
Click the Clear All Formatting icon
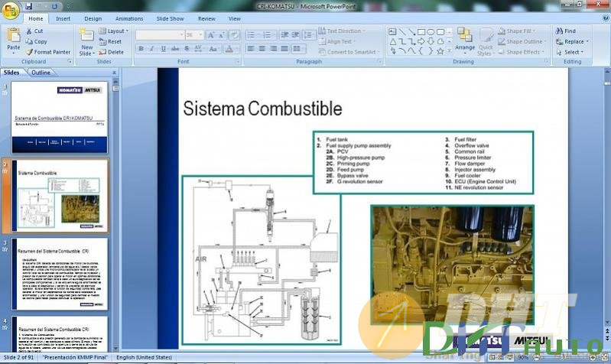click(234, 35)
